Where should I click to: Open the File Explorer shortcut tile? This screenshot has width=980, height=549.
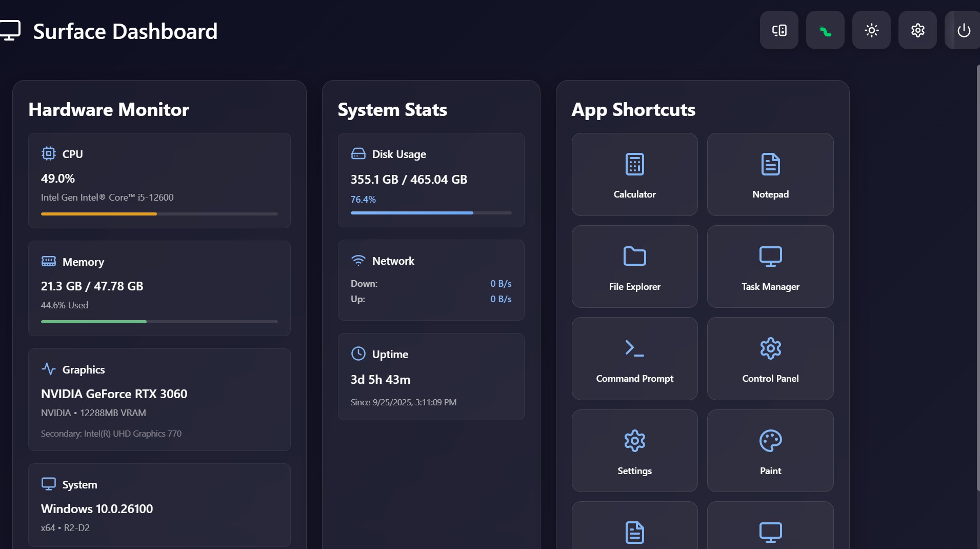point(634,266)
